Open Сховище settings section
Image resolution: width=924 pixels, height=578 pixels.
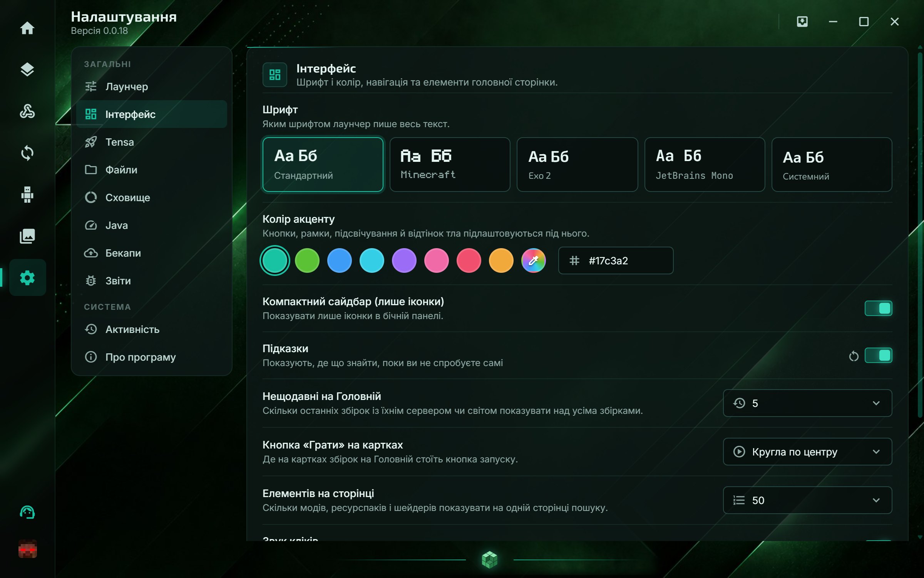pos(152,197)
